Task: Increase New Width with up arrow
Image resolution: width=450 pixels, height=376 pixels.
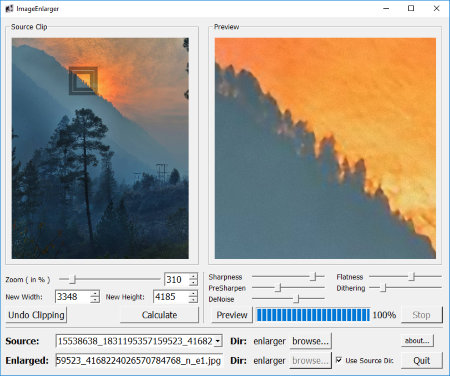Action: tap(95, 294)
